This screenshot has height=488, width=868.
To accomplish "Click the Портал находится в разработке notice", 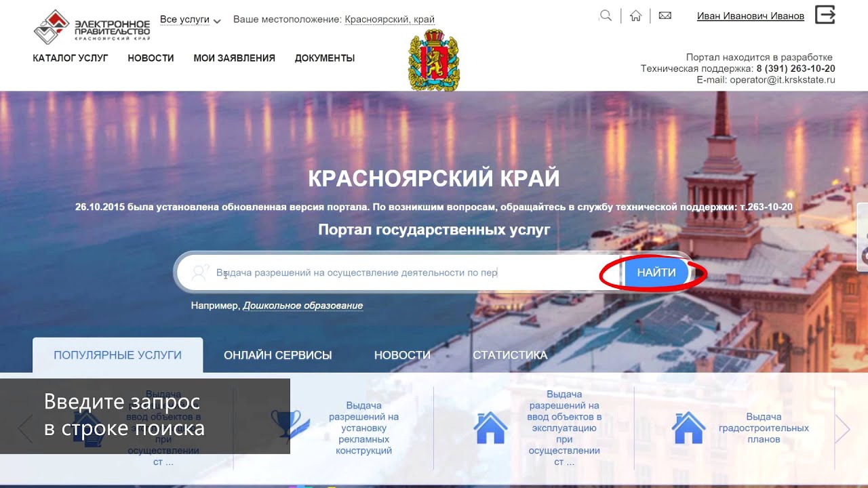I will [x=759, y=57].
